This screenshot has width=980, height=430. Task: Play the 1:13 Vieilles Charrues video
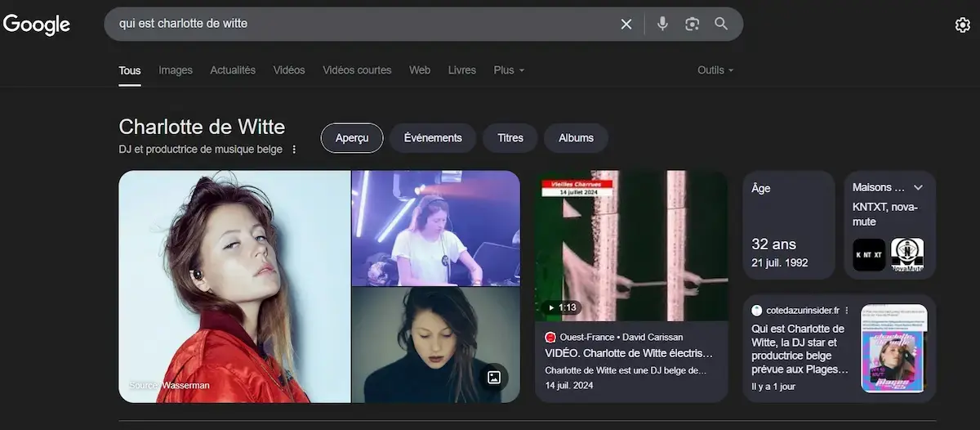[631, 245]
